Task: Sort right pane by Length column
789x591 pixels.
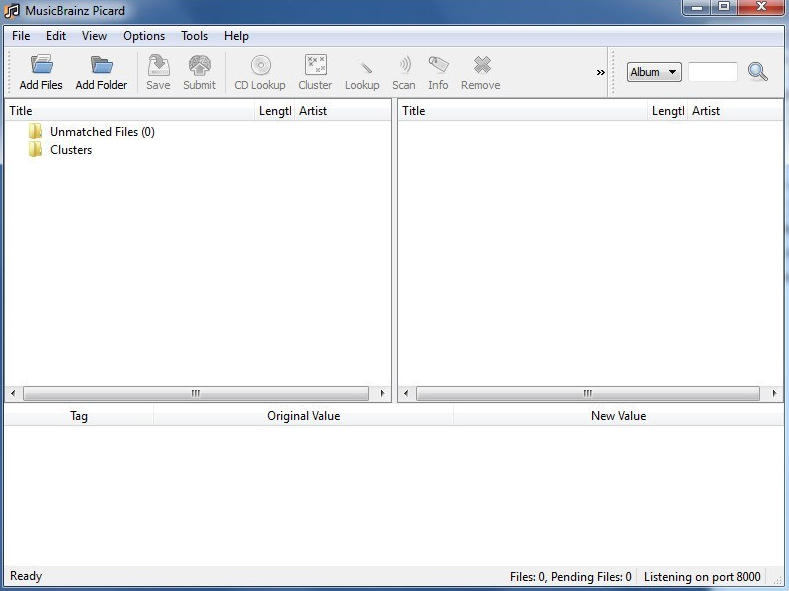Action: point(668,111)
